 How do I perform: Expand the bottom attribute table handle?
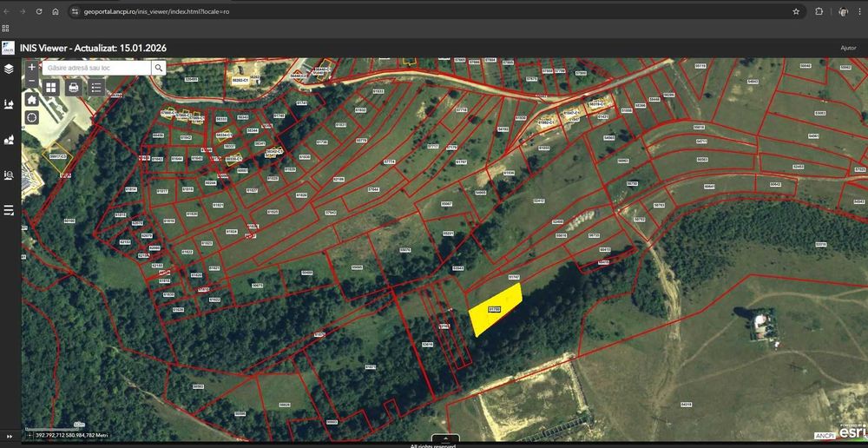(x=444, y=438)
